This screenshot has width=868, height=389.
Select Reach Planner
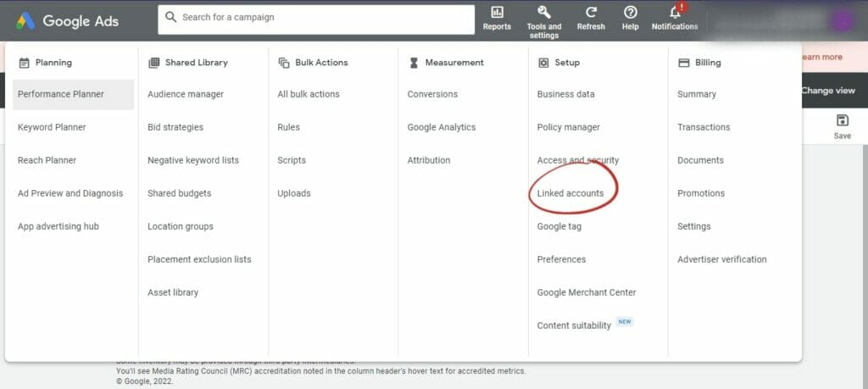[x=47, y=160]
